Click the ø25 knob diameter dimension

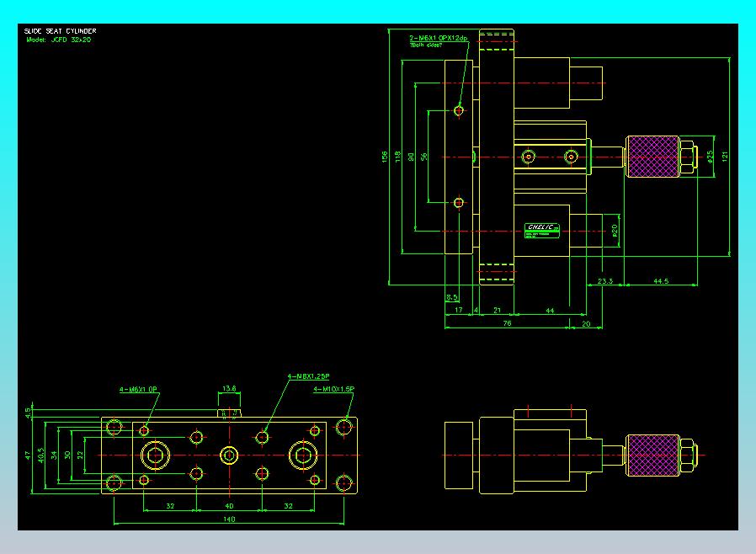(x=711, y=157)
